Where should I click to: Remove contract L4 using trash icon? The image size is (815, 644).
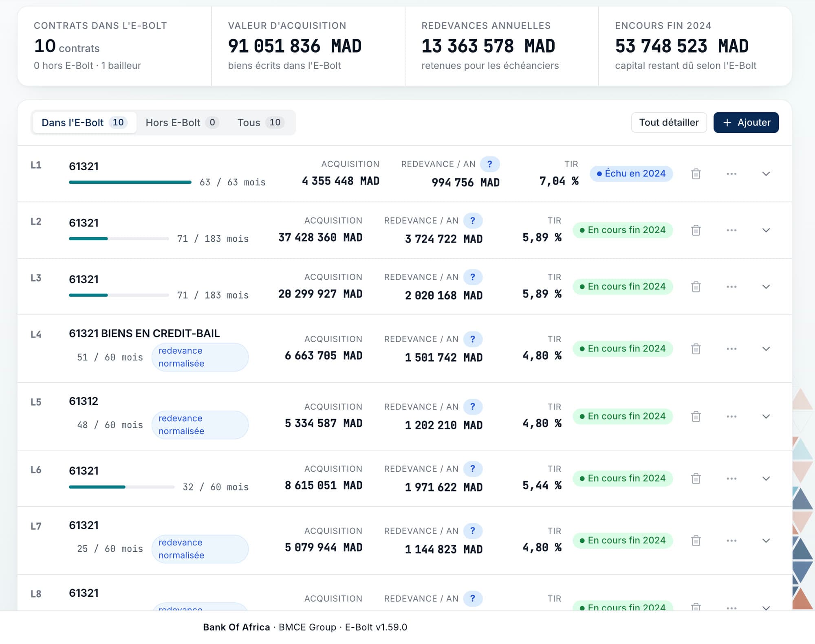click(x=696, y=349)
